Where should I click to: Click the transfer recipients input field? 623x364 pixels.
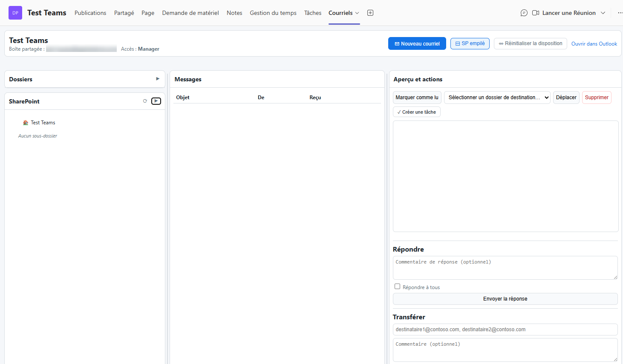tap(505, 330)
